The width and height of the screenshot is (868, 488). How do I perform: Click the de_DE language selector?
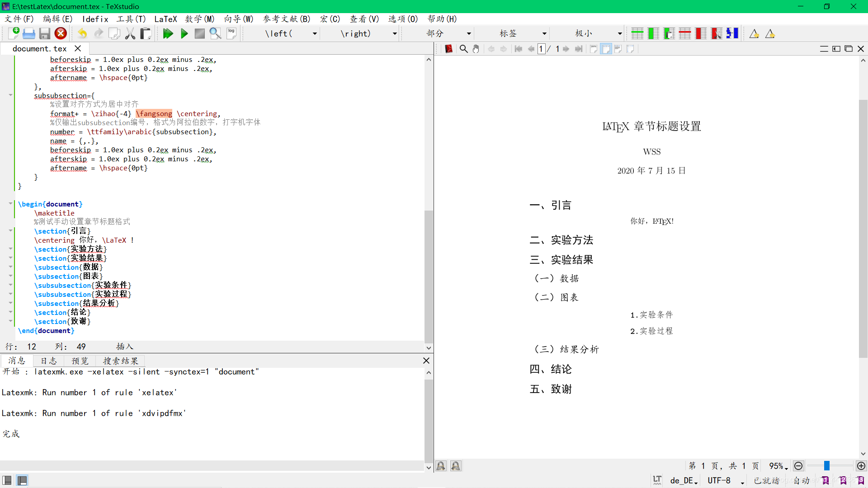pos(684,480)
